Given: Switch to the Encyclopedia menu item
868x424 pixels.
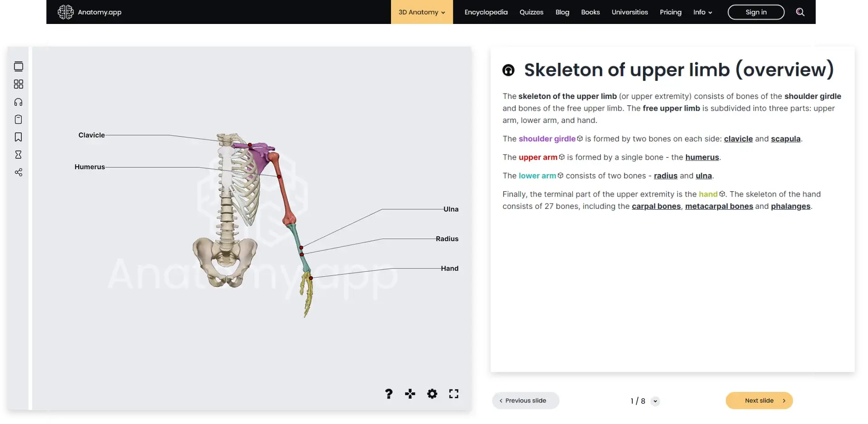Looking at the screenshot, I should coord(486,12).
